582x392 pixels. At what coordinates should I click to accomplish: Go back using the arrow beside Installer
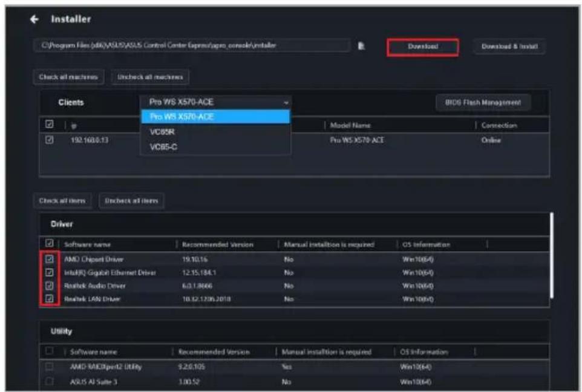pyautogui.click(x=34, y=19)
